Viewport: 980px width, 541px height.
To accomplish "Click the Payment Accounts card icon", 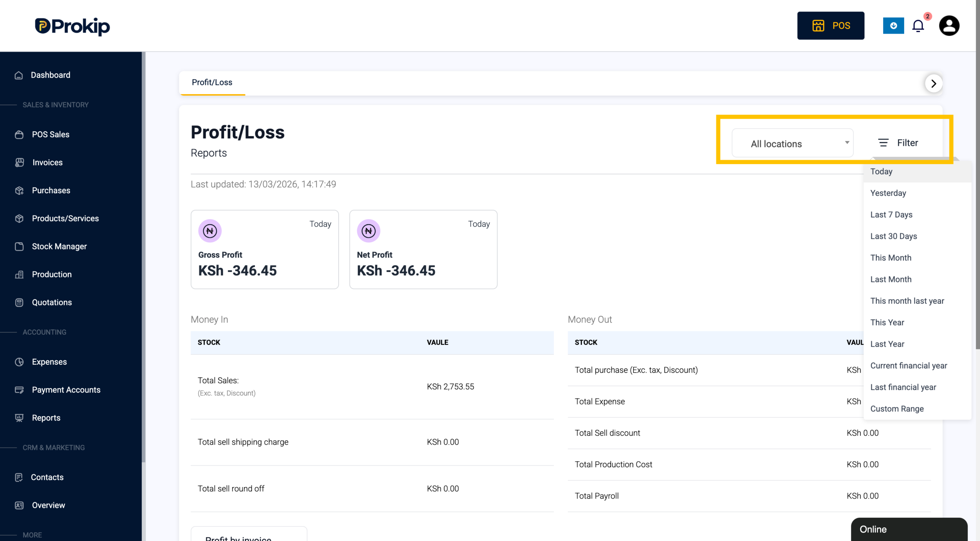I will [19, 390].
